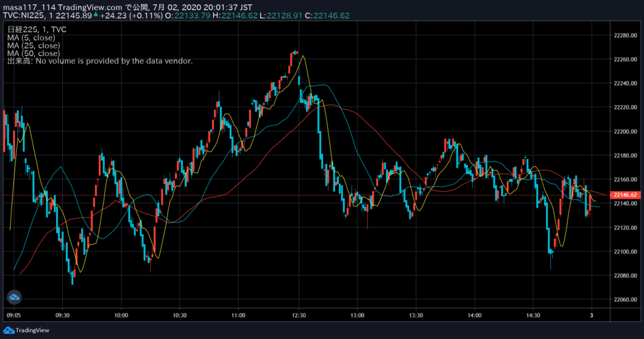The width and height of the screenshot is (644, 339).
Task: Click the 22100.00 price axis label
Action: click(x=626, y=252)
